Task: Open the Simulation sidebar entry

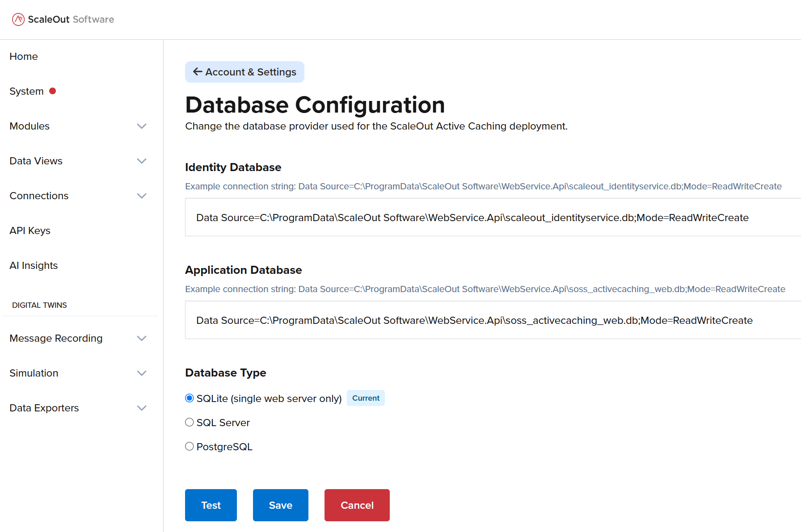Action: point(34,373)
